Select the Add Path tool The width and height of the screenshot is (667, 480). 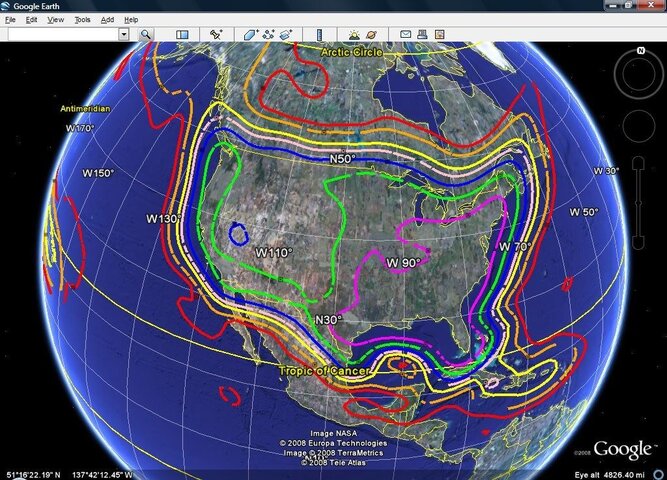point(268,34)
